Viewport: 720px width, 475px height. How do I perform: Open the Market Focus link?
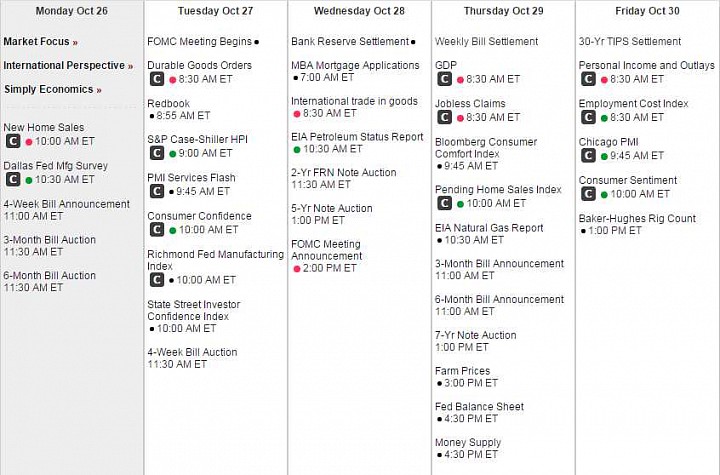coord(40,41)
